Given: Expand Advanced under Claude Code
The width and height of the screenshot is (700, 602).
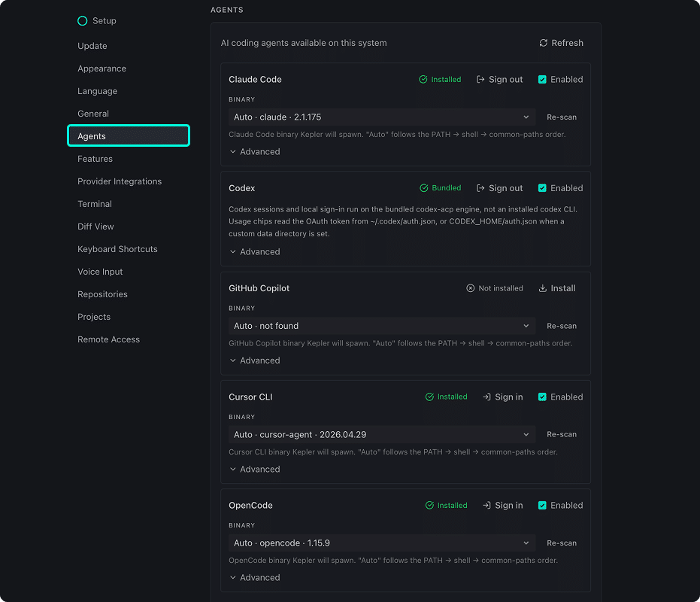Looking at the screenshot, I should 255,152.
